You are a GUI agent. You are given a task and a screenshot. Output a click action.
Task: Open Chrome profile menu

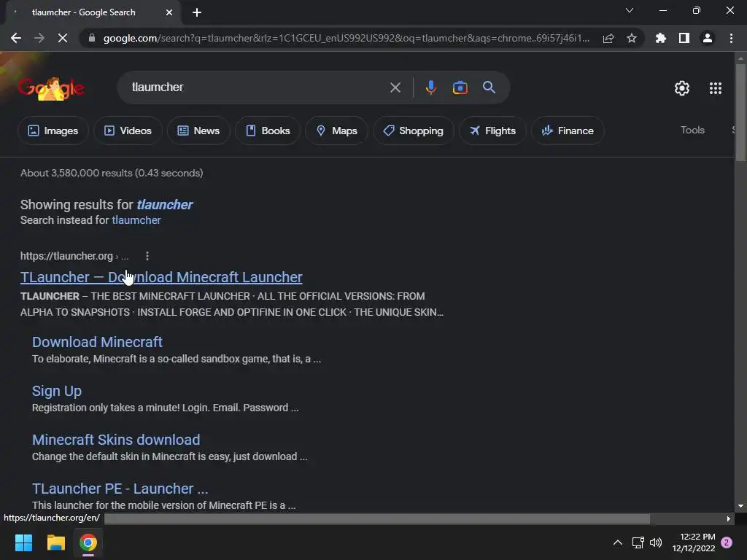708,38
